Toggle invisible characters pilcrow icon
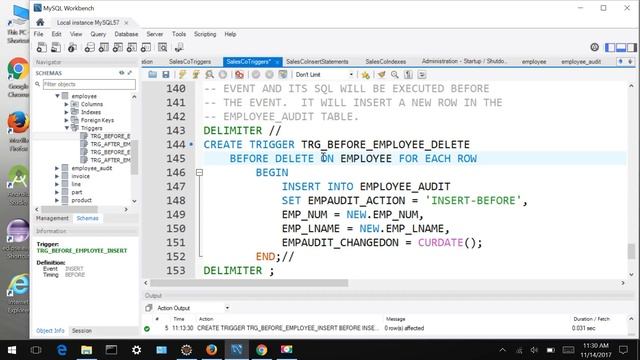The image size is (640, 360). (408, 75)
